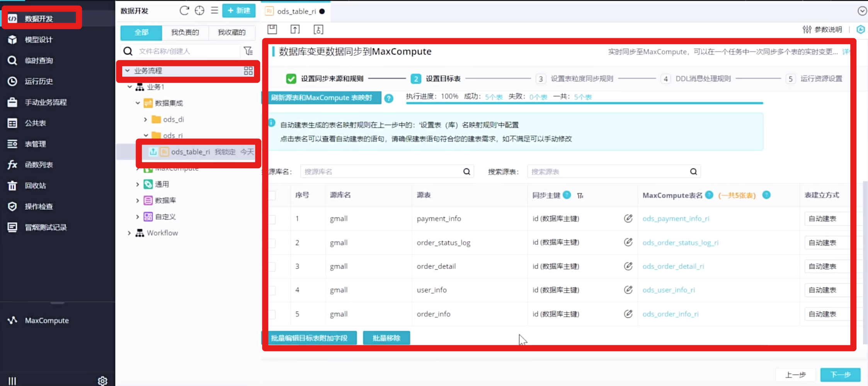
Task: Click the 新建 button
Action: tap(239, 10)
